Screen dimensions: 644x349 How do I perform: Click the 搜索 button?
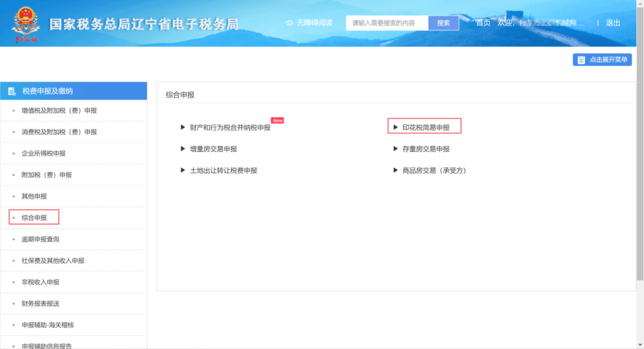tap(444, 23)
